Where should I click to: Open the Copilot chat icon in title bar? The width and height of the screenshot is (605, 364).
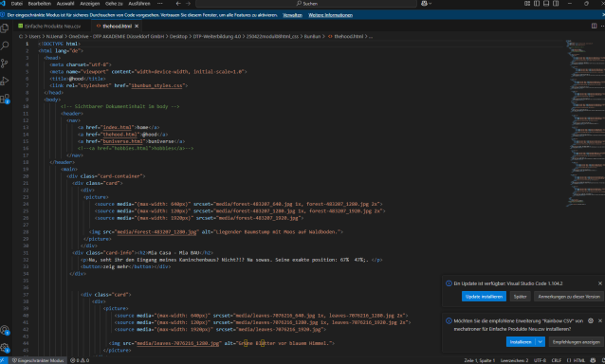[425, 4]
